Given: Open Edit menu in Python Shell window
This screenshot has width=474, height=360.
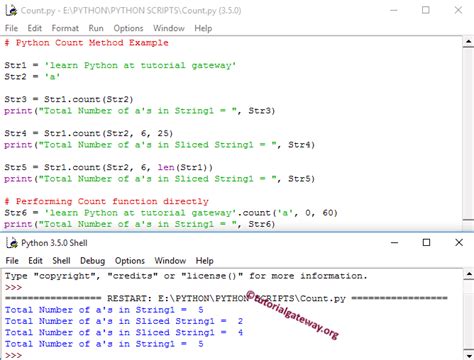Looking at the screenshot, I should click(x=35, y=261).
